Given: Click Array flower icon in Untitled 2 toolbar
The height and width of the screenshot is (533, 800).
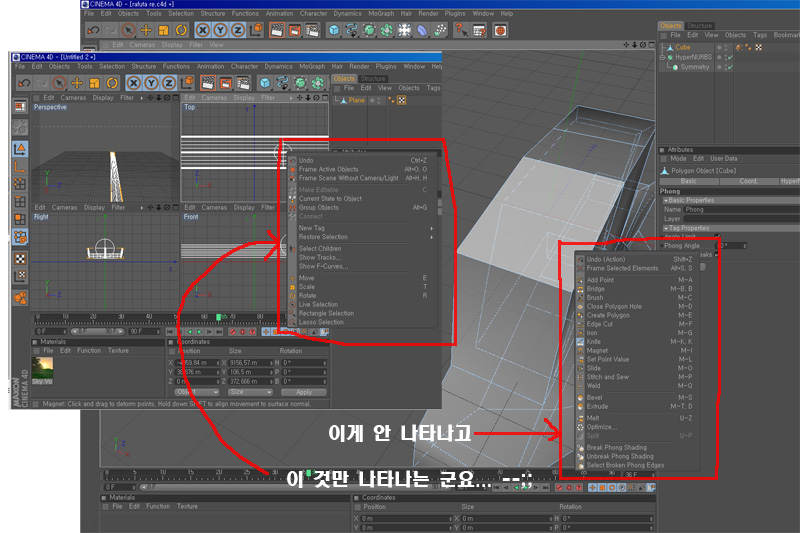Looking at the screenshot, I should coord(318,83).
